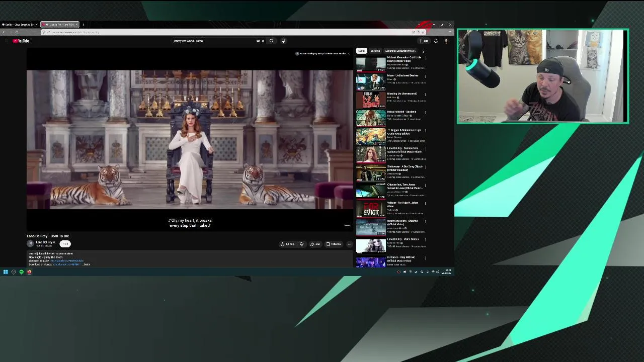Click the video title Lana Del Rey - Born To Die
The height and width of the screenshot is (362, 644).
coord(48,236)
